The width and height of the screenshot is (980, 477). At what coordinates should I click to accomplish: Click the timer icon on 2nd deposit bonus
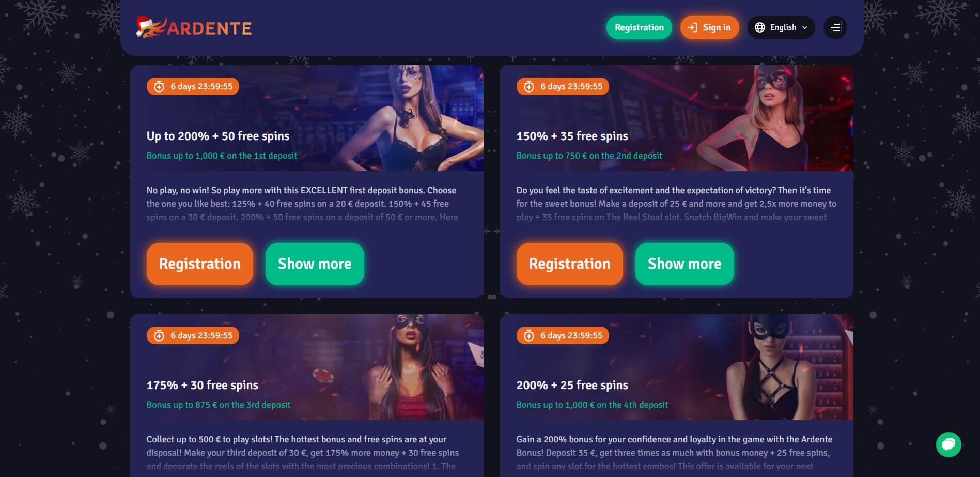click(529, 86)
